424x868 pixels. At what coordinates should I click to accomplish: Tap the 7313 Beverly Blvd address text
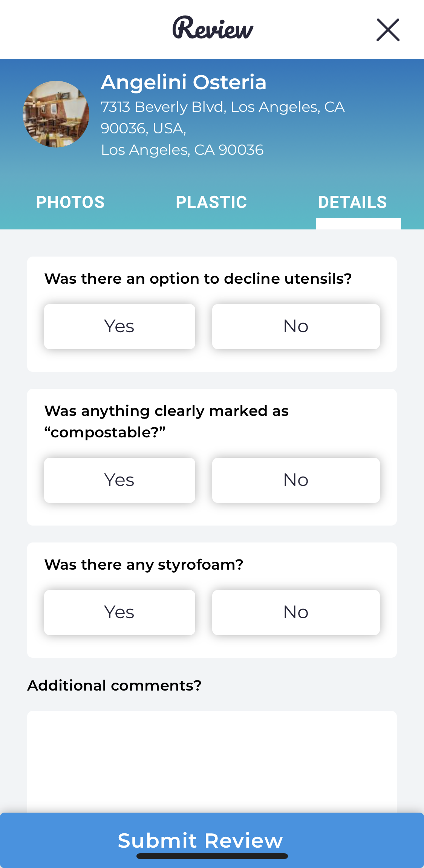coord(222,118)
